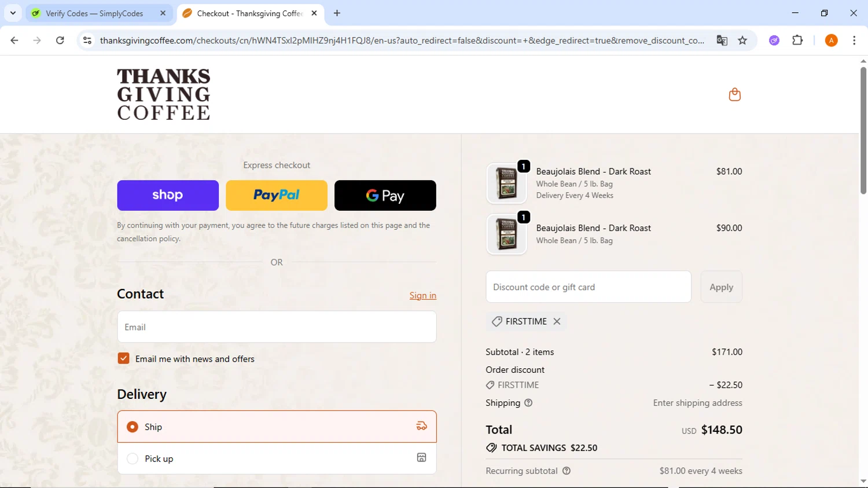Click the Enter shipping address text
The width and height of the screenshot is (868, 488).
(697, 403)
